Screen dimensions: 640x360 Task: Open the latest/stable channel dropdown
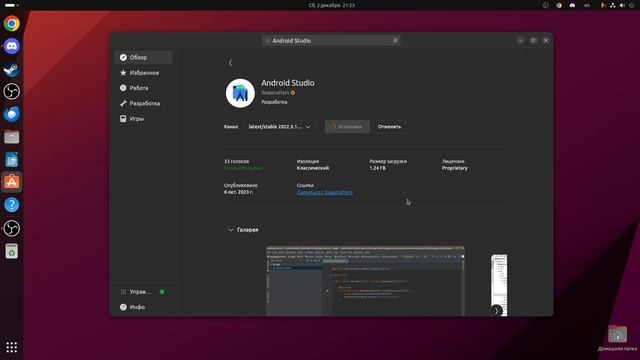coord(280,127)
